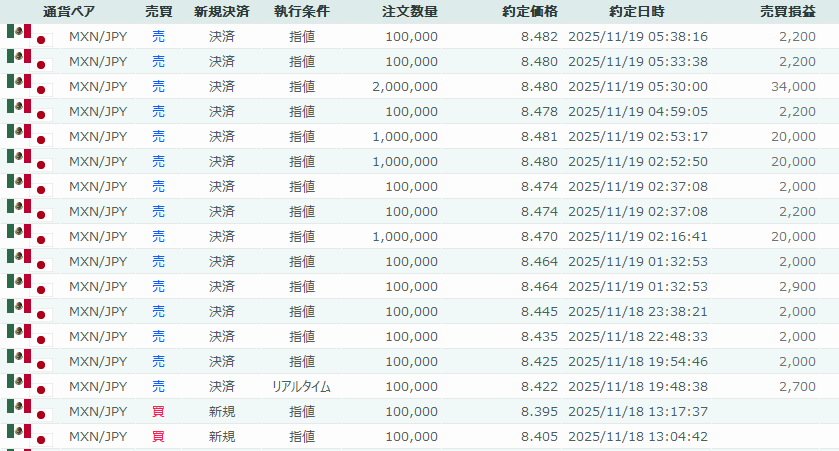
Task: Click the red 買 in the 13:17:37 row
Action: (x=158, y=411)
